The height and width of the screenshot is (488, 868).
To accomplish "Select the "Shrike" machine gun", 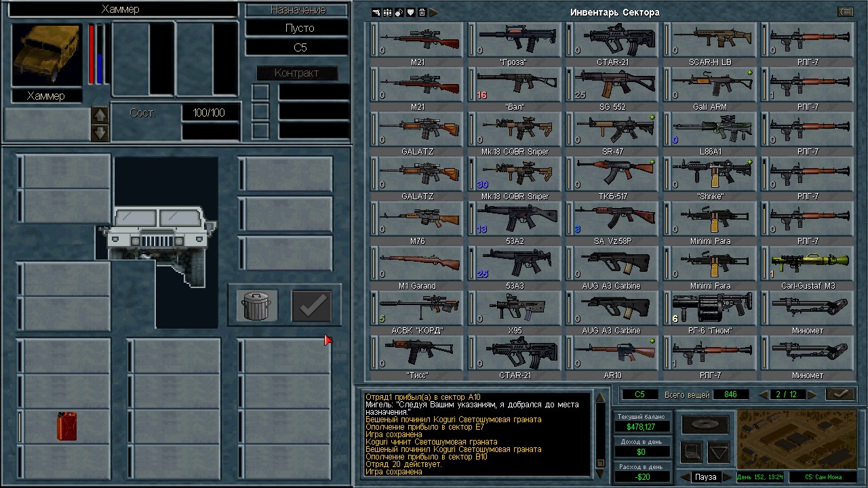I will point(713,174).
